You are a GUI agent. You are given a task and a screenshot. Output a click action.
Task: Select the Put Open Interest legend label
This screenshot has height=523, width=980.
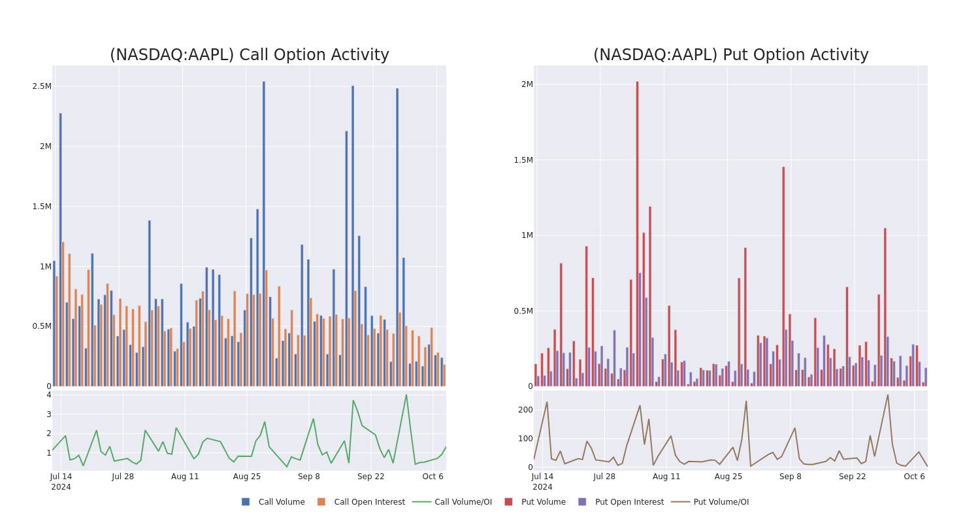(629, 502)
